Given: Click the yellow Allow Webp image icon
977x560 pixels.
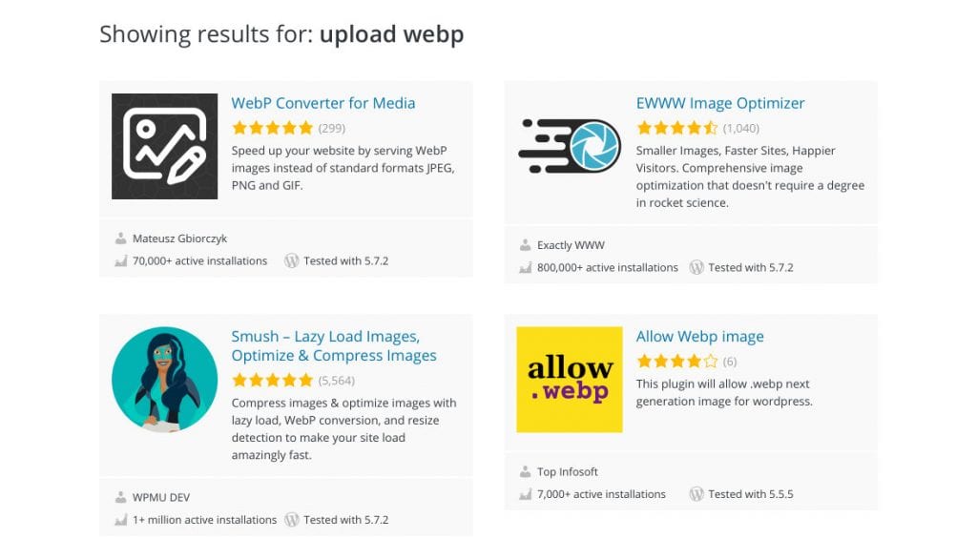Looking at the screenshot, I should 569,378.
